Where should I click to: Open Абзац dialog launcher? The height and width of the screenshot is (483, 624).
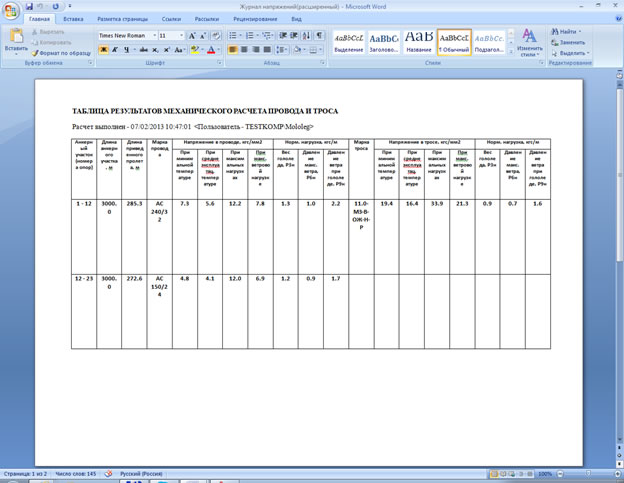pos(323,63)
